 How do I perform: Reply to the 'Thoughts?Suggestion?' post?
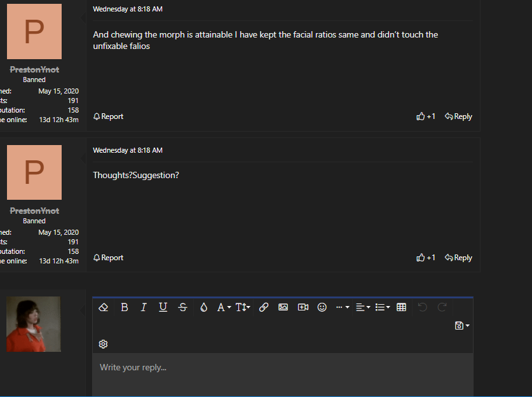point(458,258)
